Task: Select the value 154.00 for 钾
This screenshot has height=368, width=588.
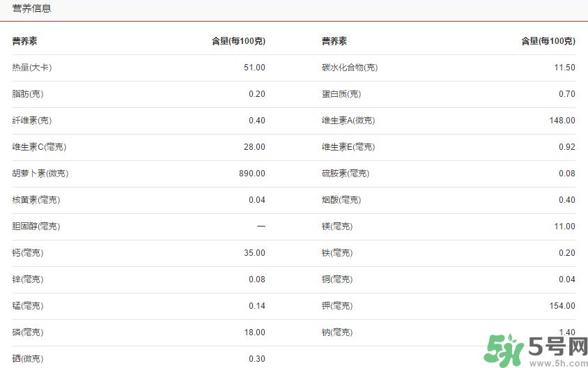Action: 562,306
